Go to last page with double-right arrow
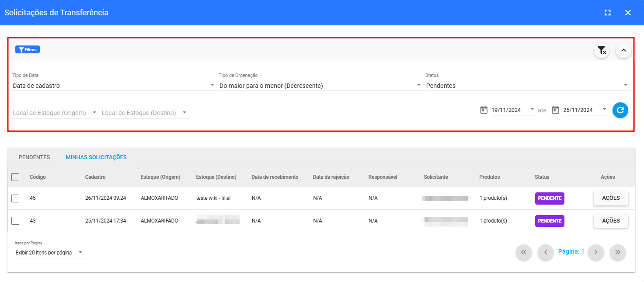Screen dimensions: 644x282 [x=618, y=252]
